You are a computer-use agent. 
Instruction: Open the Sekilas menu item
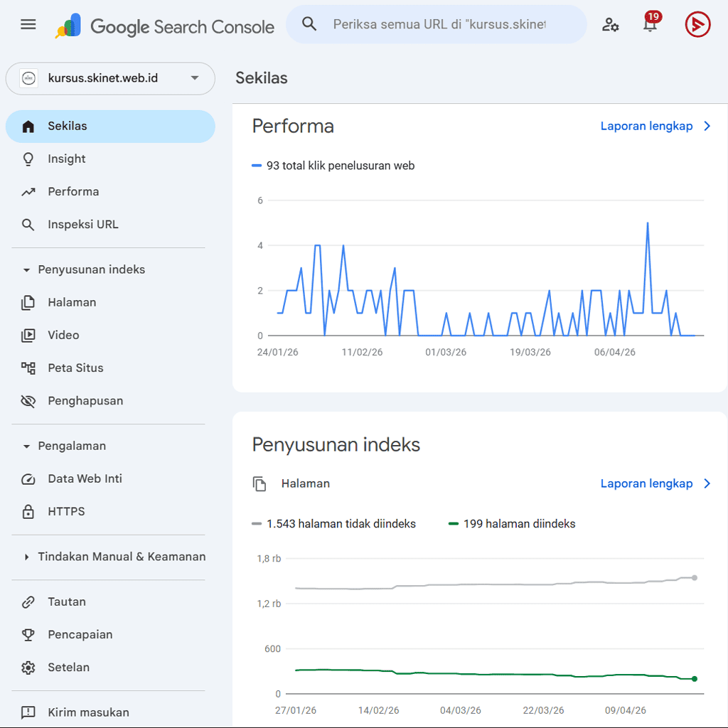110,127
